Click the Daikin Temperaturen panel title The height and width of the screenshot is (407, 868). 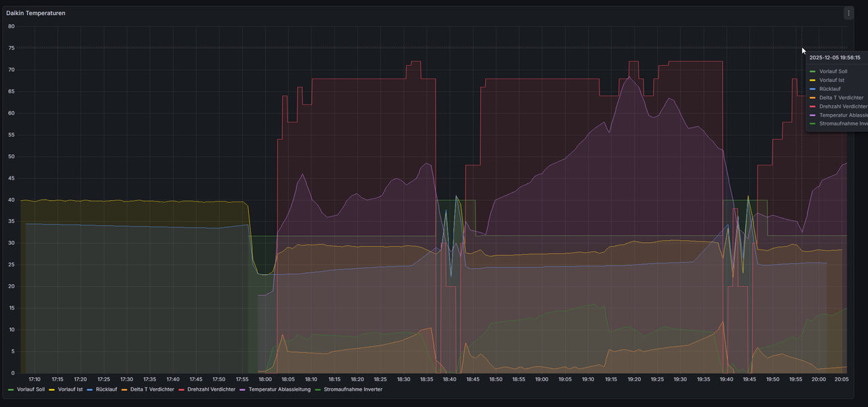click(x=36, y=13)
